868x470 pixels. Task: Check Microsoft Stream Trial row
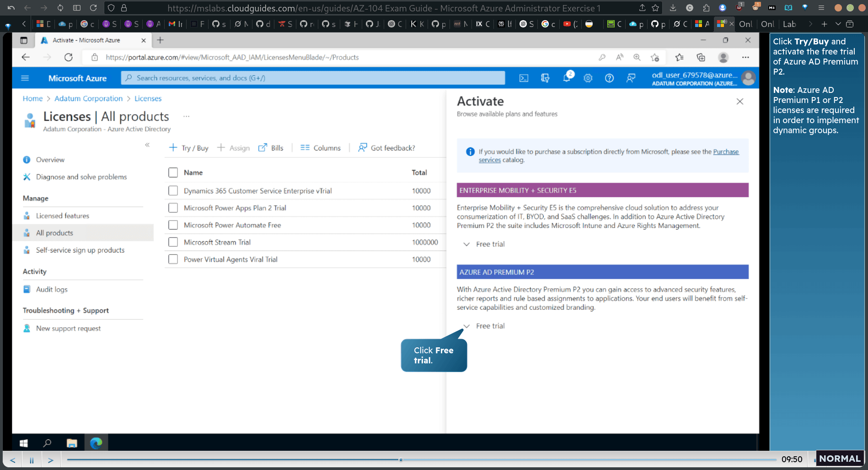pyautogui.click(x=173, y=242)
